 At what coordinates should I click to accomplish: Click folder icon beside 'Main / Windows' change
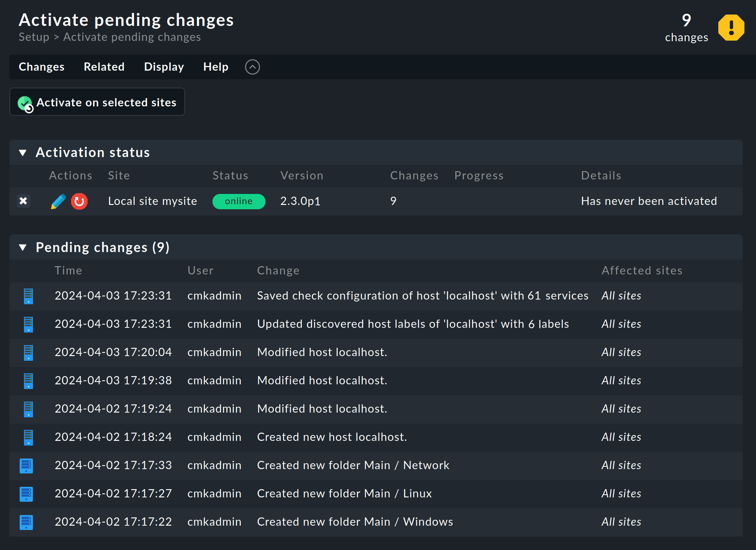26,522
